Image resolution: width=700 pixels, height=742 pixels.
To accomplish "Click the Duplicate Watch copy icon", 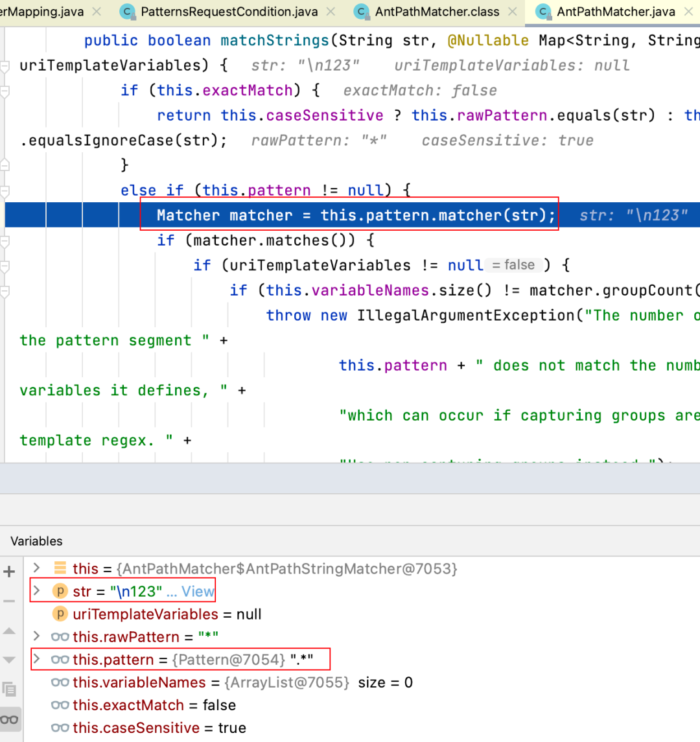I will tap(9, 689).
